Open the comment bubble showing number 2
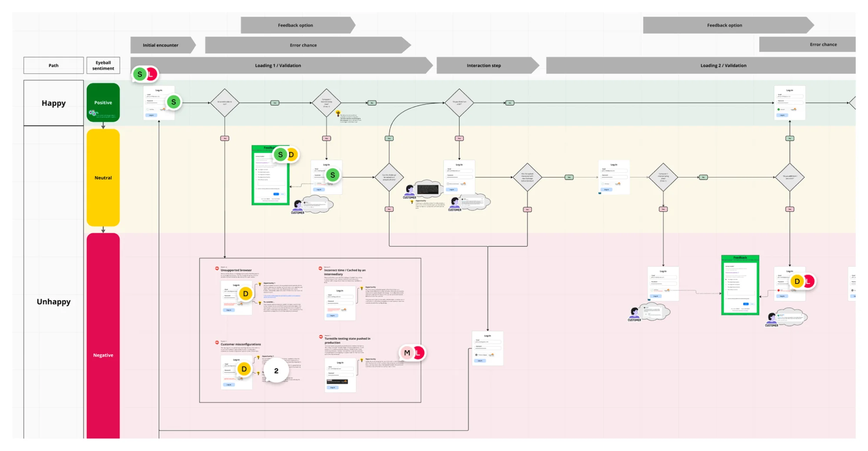 (x=276, y=371)
